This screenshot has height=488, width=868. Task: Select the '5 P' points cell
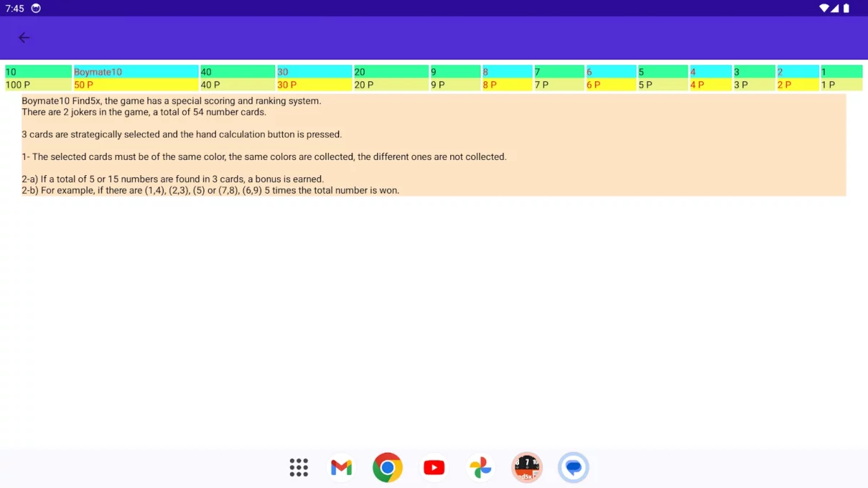point(663,85)
